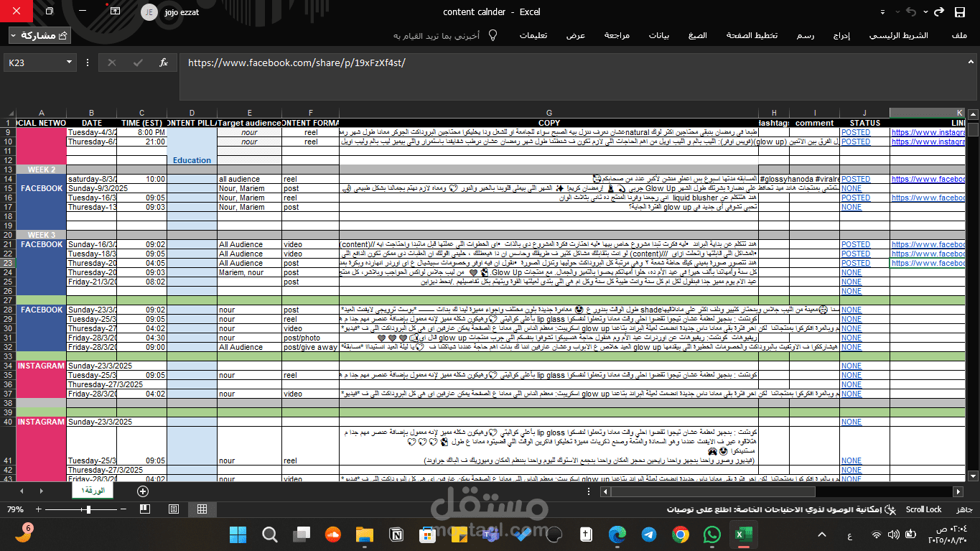Click Scroll Lock status indicator

click(923, 509)
